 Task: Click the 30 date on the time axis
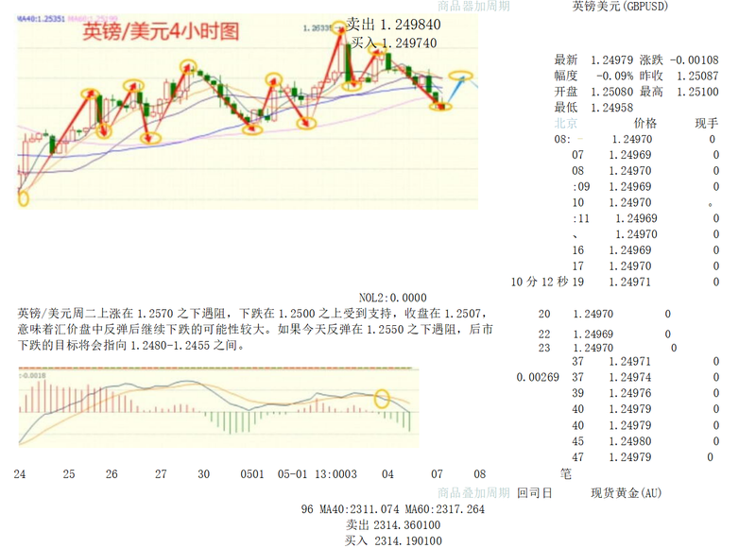[204, 474]
